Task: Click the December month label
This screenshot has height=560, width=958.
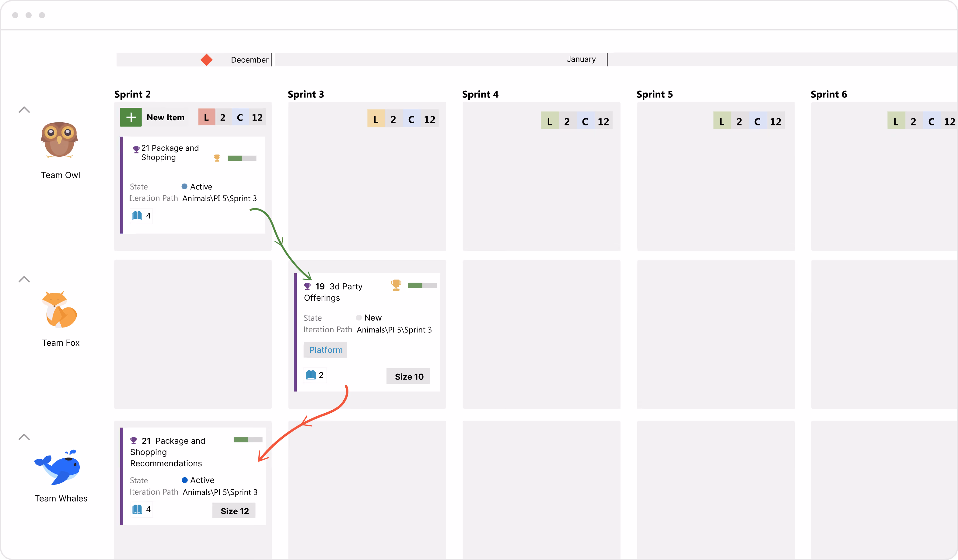Action: pos(249,60)
